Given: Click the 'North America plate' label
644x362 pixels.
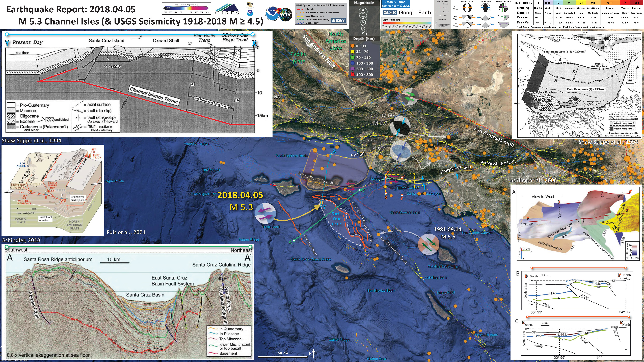Looking at the screenshot, I should point(335,41).
